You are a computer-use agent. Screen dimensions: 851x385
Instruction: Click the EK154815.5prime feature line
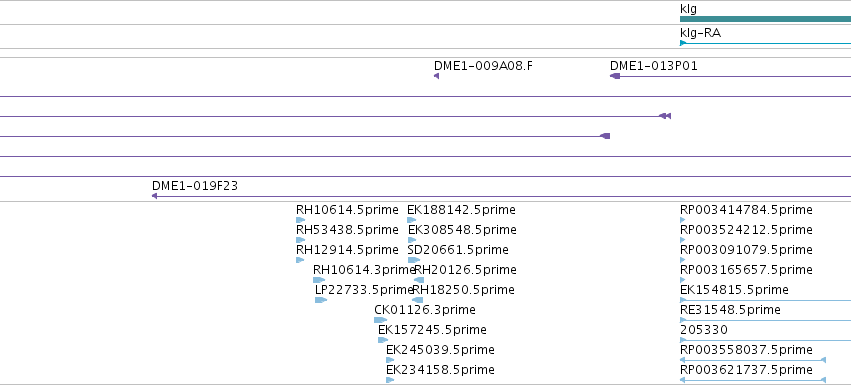(x=765, y=300)
